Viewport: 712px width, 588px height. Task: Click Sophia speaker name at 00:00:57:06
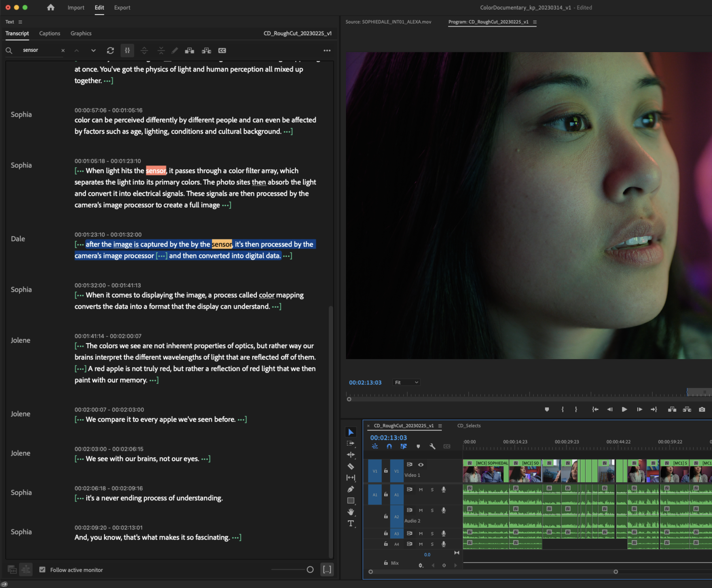(x=21, y=114)
